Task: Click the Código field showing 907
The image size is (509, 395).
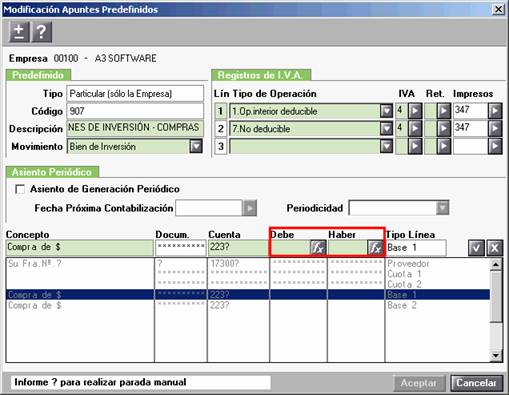Action: 135,111
